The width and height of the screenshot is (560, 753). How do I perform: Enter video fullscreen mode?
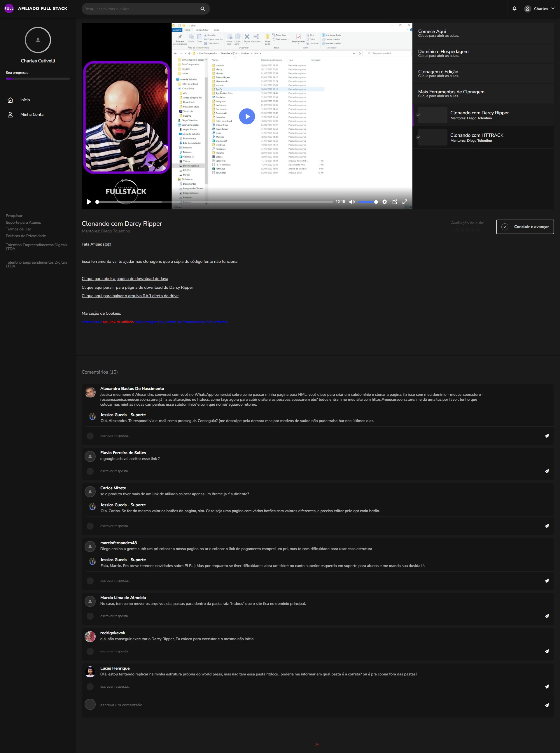[405, 202]
